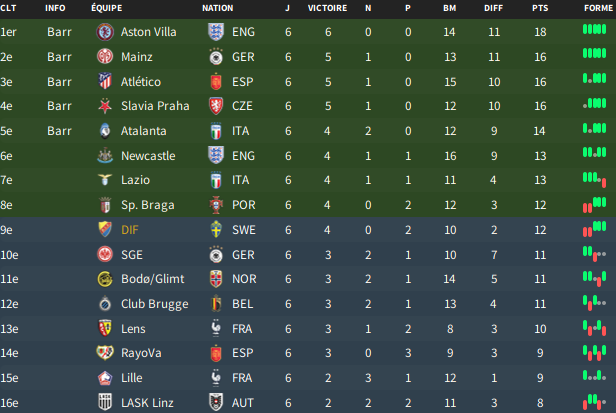This screenshot has width=616, height=413.
Task: Click Norway flag in Bodø/Glimt row
Action: [x=213, y=279]
